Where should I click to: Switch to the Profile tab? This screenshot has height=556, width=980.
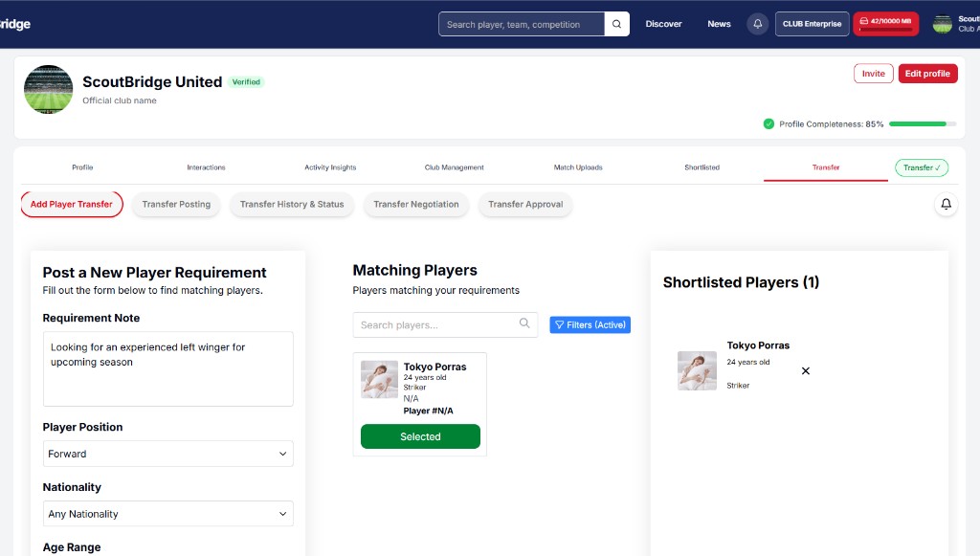tap(82, 167)
